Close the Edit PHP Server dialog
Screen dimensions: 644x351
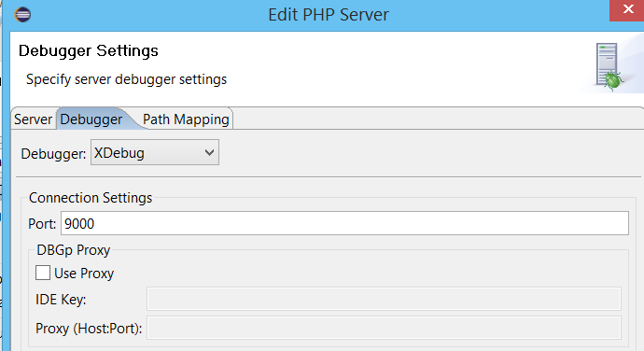click(x=627, y=10)
